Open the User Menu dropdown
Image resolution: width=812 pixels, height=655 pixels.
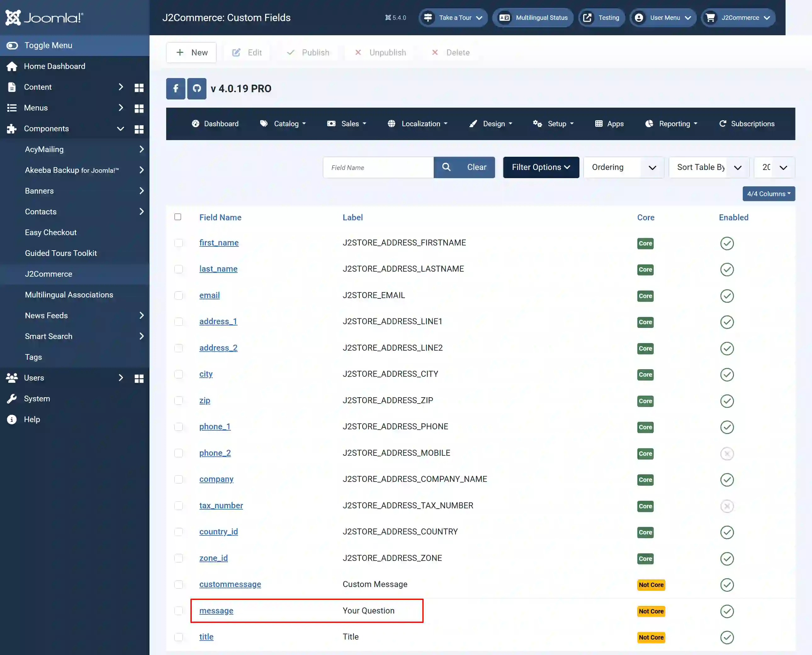(x=663, y=18)
